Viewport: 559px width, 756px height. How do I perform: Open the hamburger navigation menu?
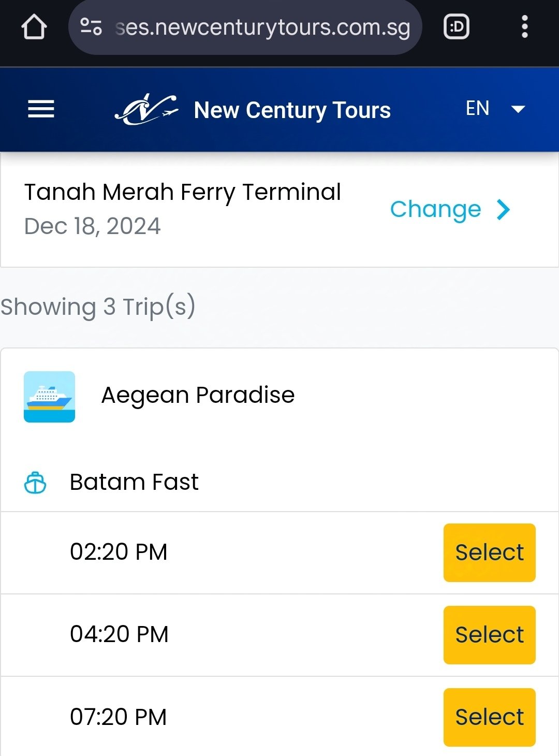[x=41, y=109]
